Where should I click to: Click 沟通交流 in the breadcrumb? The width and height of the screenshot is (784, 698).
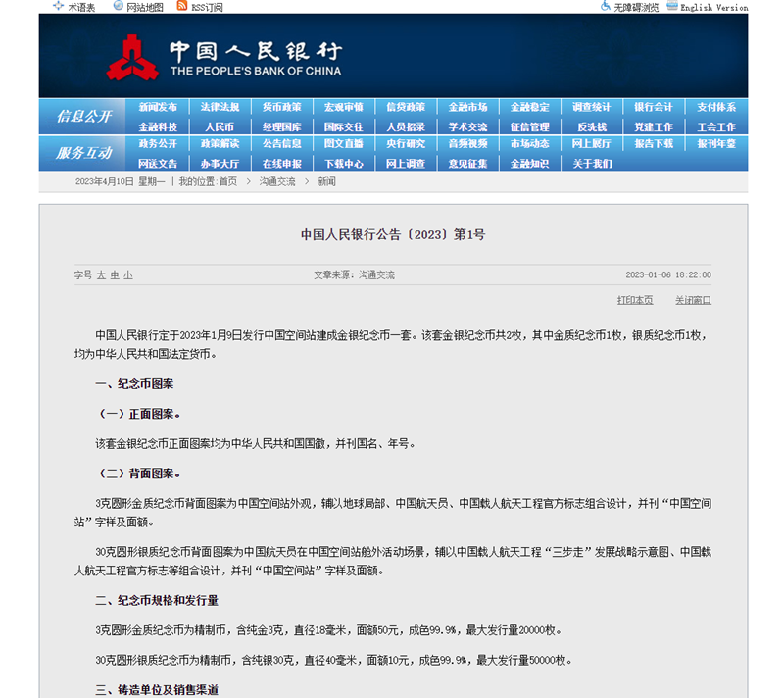pos(277,181)
